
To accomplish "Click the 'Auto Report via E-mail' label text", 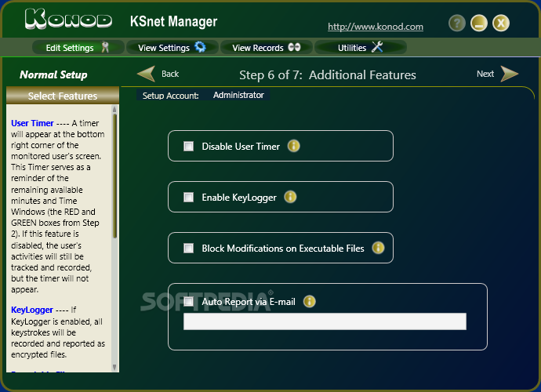I will (x=249, y=302).
